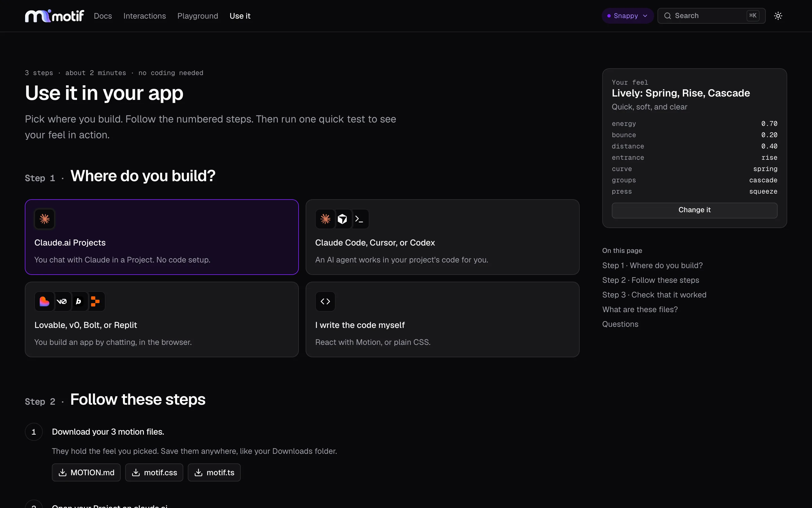Click the Cursor cube icon
Screen dimensions: 812x508
point(342,219)
